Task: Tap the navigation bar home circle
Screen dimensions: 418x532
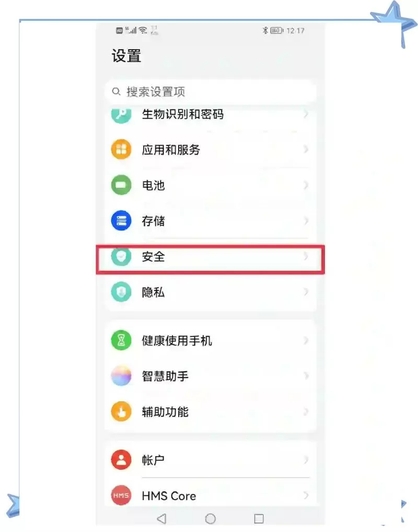Action: 210,518
